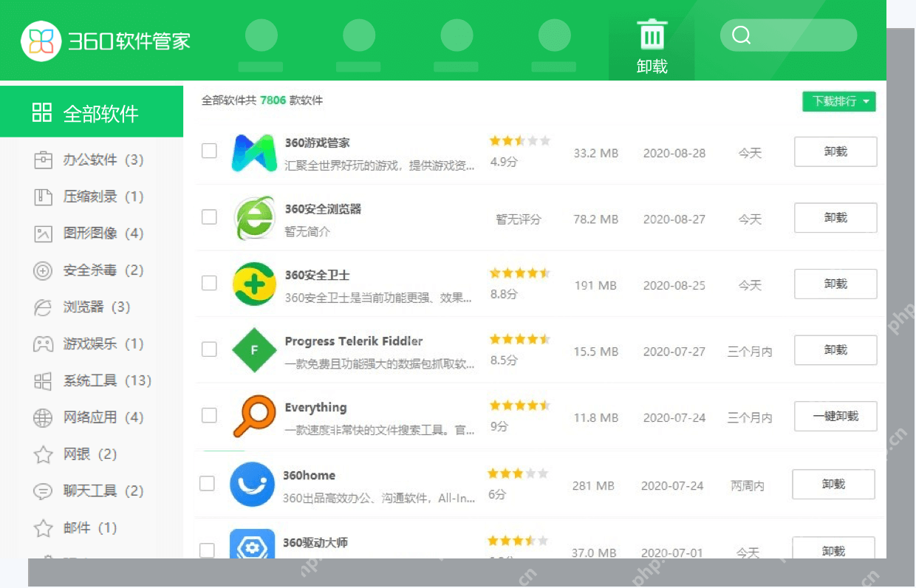Click 一键卸载 for Everything
The image size is (916, 588).
coord(835,416)
